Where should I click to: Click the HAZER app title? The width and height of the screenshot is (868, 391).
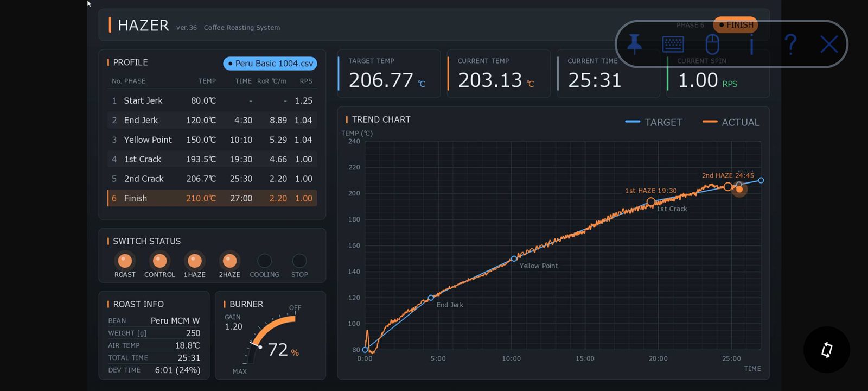[143, 26]
